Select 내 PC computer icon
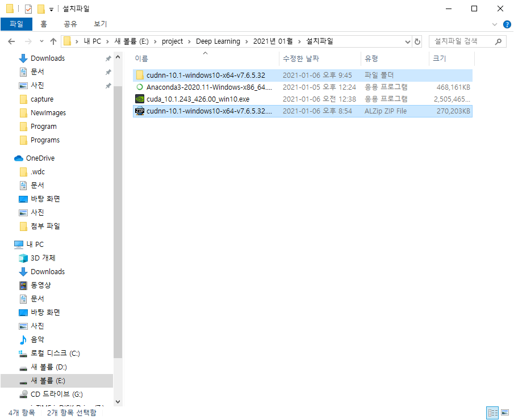The width and height of the screenshot is (514, 420). point(19,245)
